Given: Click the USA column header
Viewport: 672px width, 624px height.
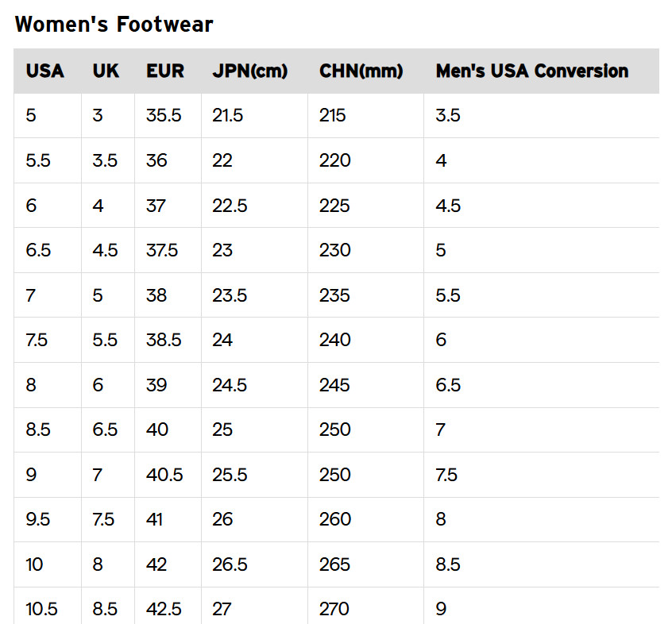Looking at the screenshot, I should pos(45,71).
